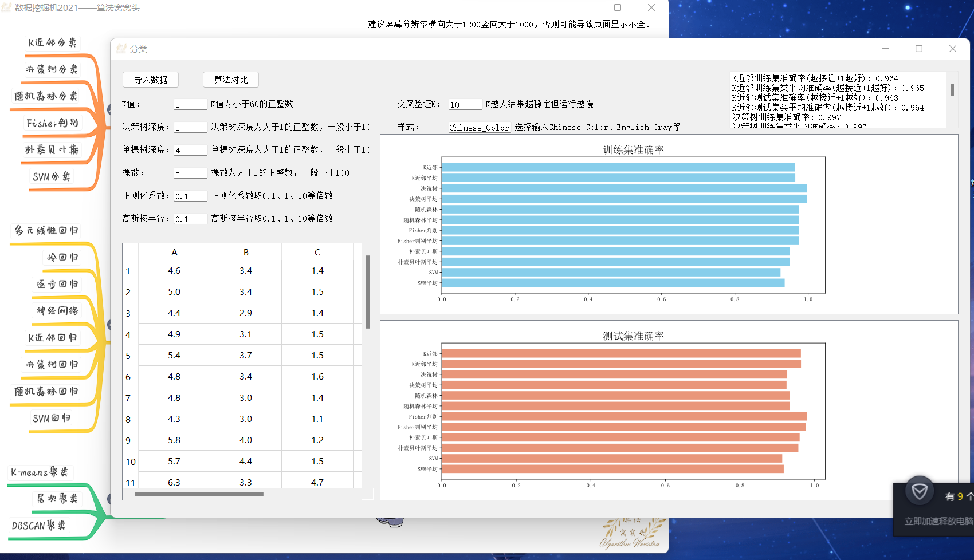Screen dimensions: 974x560
Task: Click the 决策树训练集准确率 result line
Action: coord(786,117)
